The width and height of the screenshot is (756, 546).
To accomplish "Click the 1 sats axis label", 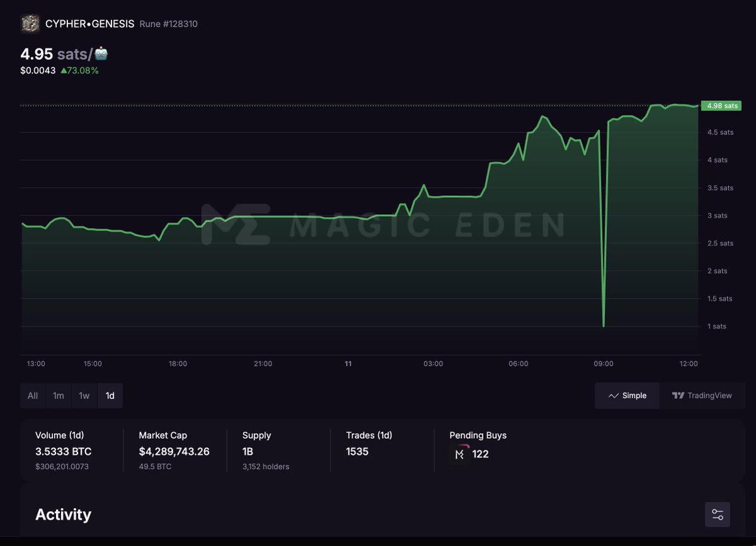I will 717,326.
